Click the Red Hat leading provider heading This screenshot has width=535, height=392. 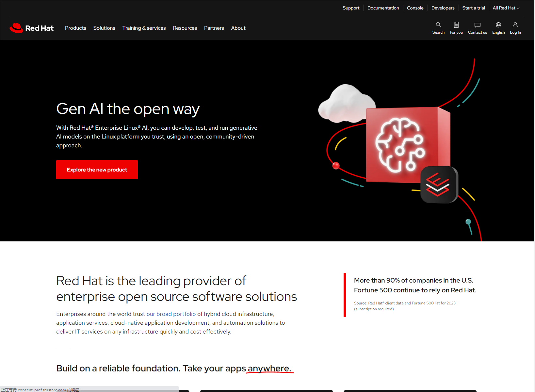tap(176, 289)
